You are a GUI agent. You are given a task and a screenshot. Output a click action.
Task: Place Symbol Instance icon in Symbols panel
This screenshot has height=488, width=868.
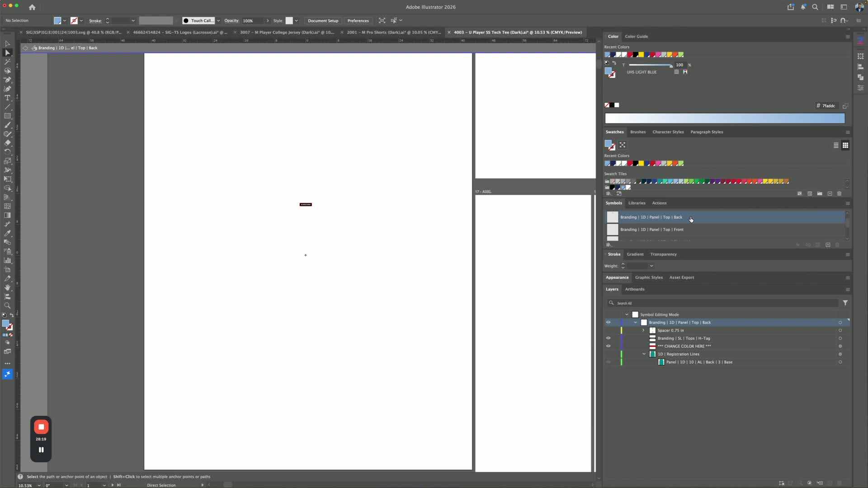click(798, 245)
